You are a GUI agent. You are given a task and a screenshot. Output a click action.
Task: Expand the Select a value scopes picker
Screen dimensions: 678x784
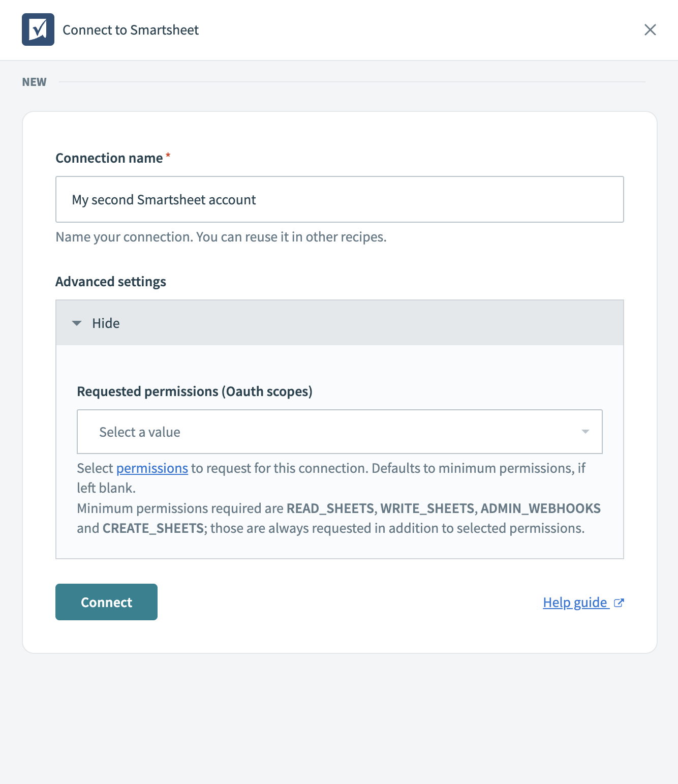[339, 432]
